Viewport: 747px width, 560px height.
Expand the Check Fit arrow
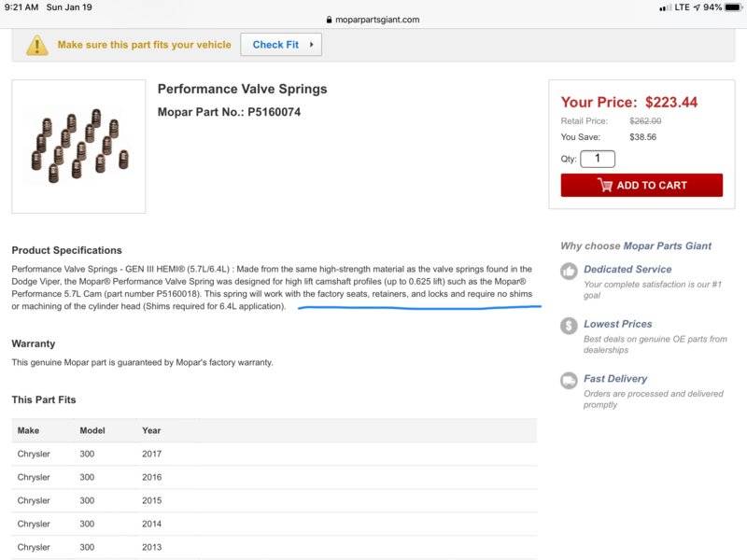click(x=311, y=44)
